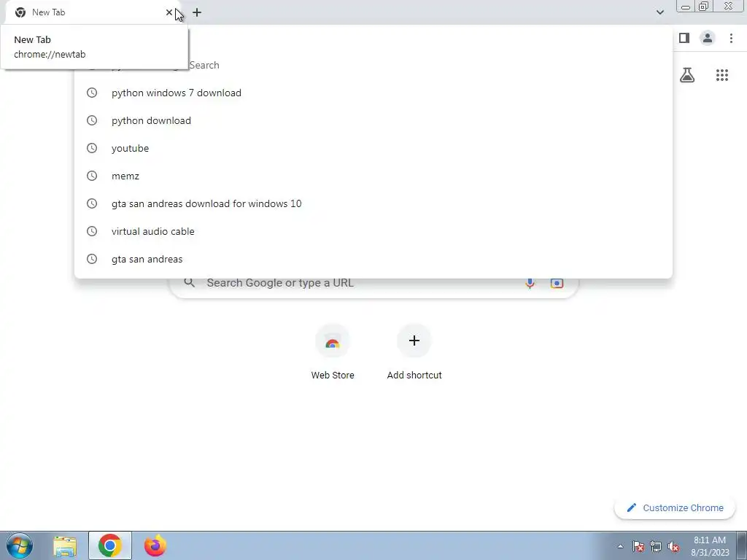Click the Add shortcut button

tap(414, 351)
